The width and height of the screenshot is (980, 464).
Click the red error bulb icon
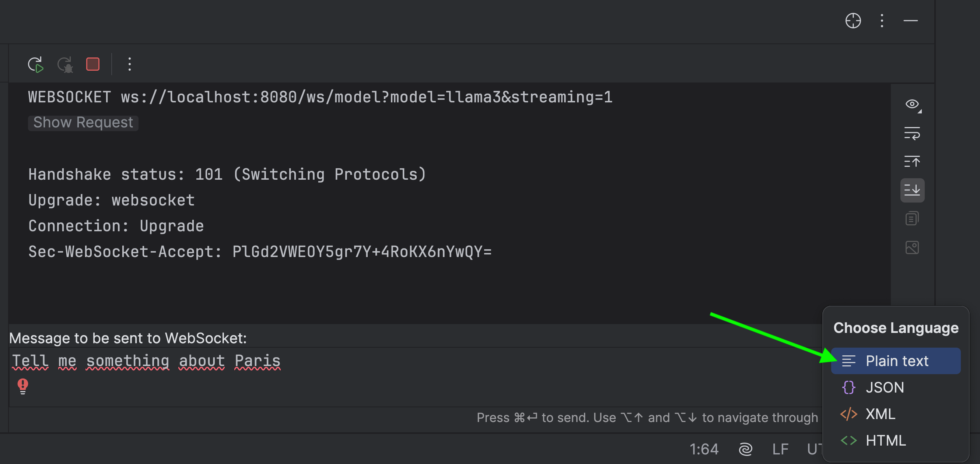coord(23,386)
